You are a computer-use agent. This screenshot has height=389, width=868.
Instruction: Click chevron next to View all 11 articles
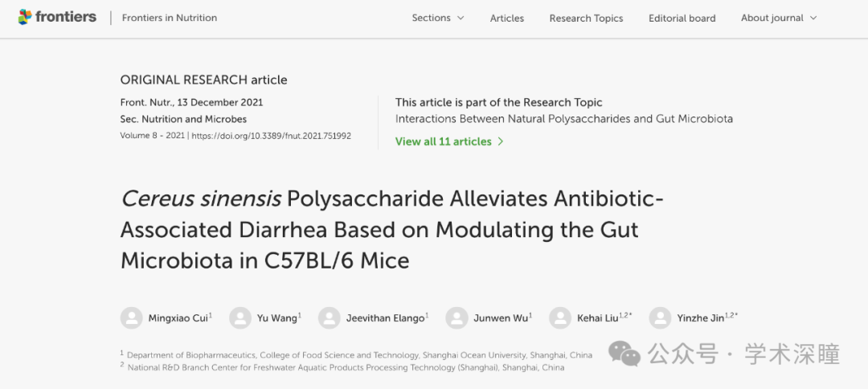(x=501, y=141)
